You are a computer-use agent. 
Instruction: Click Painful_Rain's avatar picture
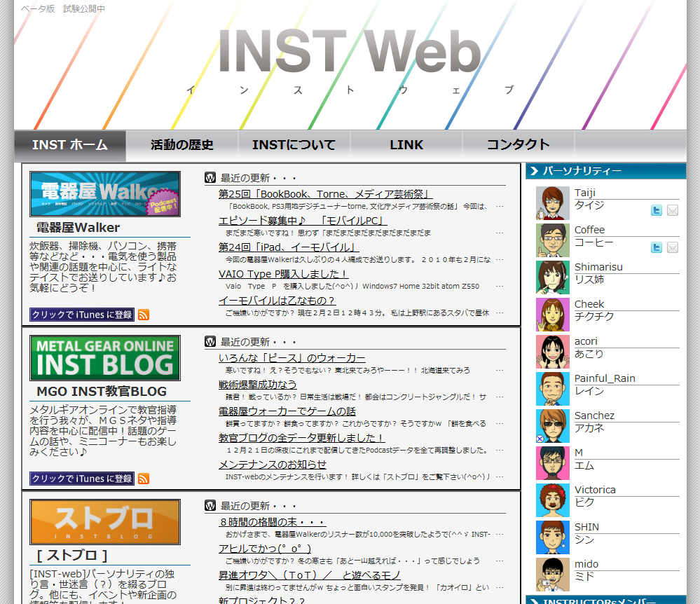click(x=553, y=389)
